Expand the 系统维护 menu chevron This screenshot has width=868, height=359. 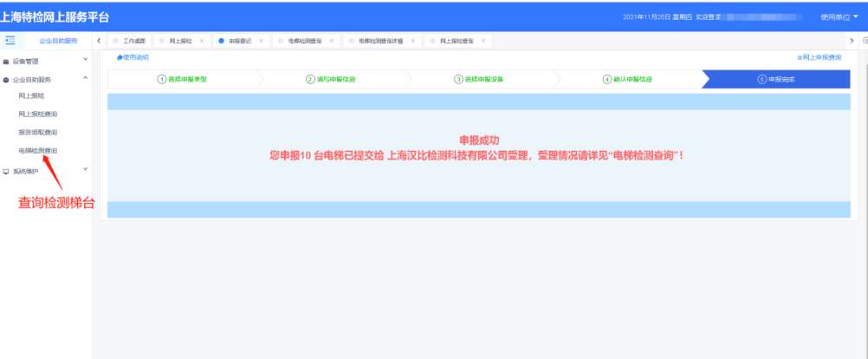click(85, 168)
